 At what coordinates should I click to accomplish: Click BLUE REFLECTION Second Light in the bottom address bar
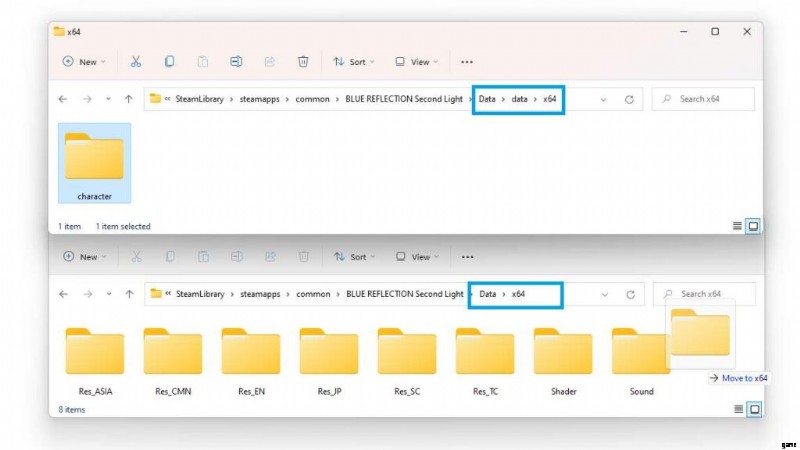(x=404, y=294)
